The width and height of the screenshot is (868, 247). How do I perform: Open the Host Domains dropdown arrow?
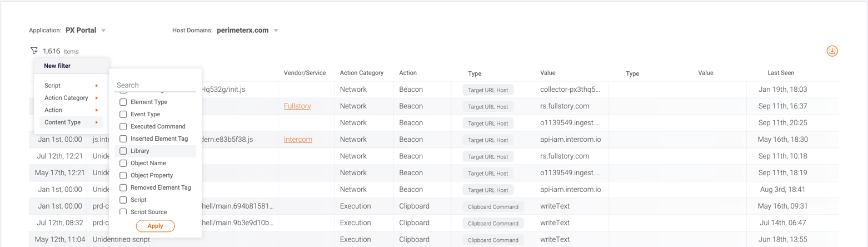pos(276,31)
